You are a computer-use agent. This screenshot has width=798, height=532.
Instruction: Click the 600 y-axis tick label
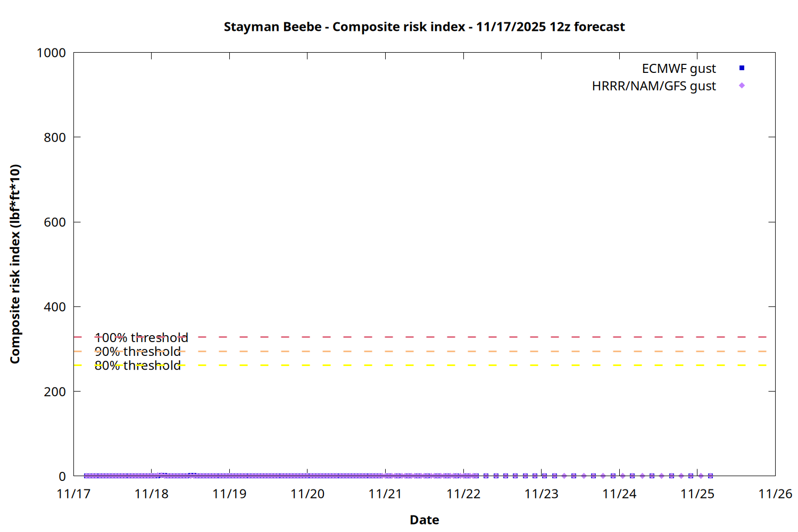pyautogui.click(x=55, y=222)
